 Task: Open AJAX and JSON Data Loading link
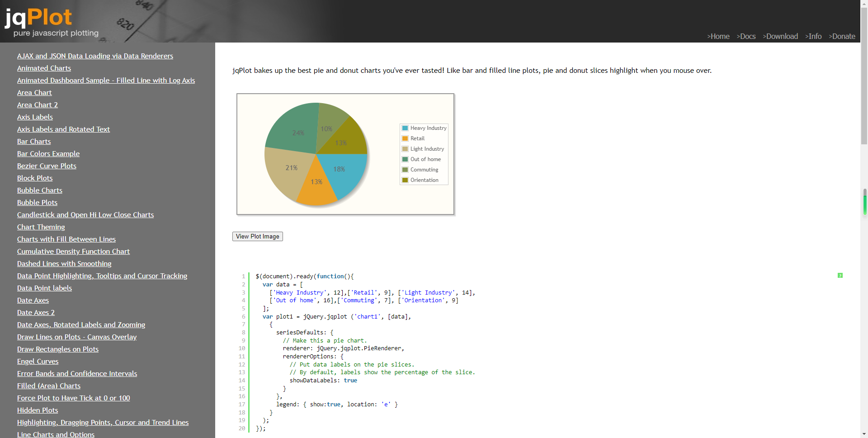[95, 56]
